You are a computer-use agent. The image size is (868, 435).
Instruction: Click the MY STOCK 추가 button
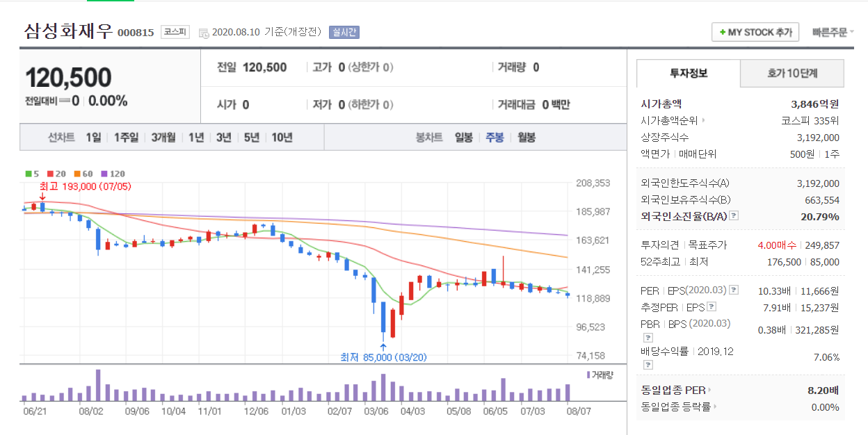pos(755,32)
